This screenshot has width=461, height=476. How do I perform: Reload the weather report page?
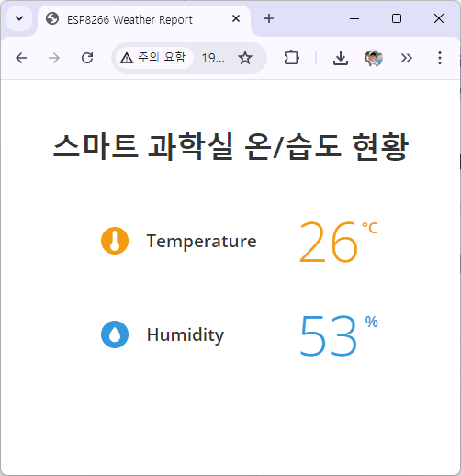pos(87,58)
